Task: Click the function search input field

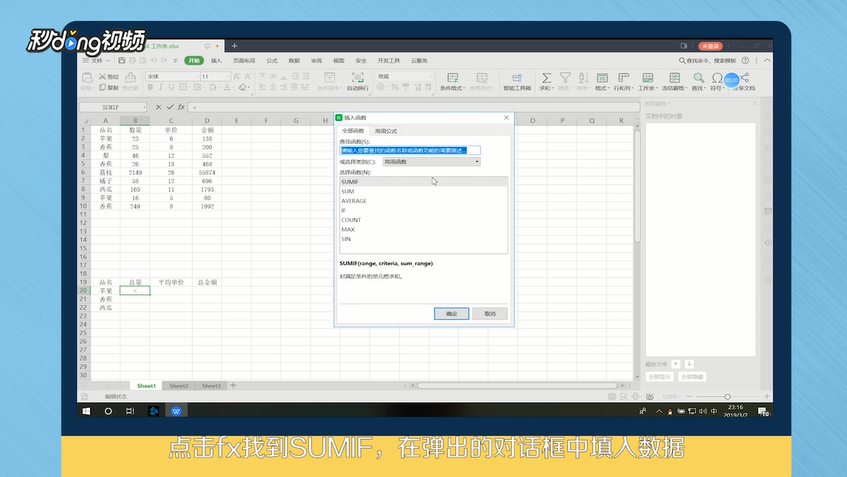Action: (410, 150)
